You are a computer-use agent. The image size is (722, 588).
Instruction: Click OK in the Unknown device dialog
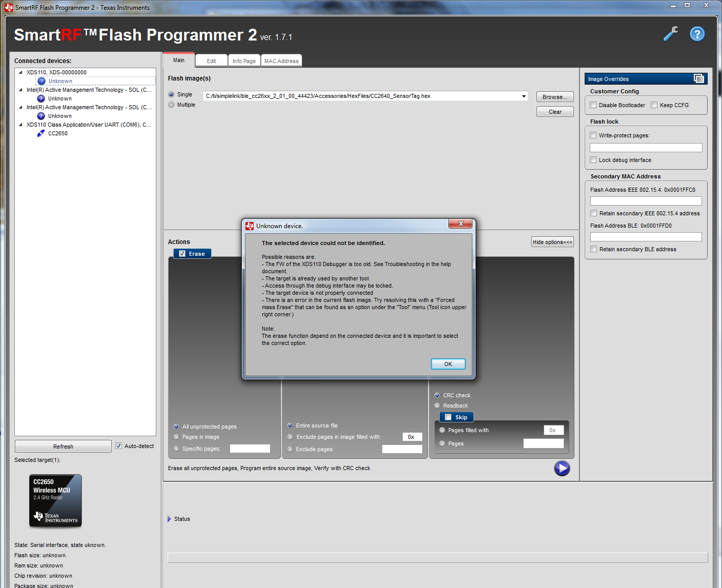[x=448, y=364]
